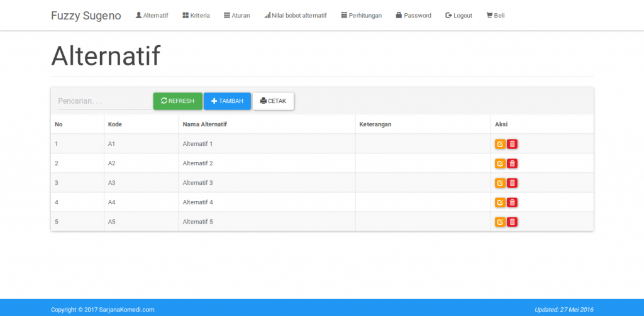
Task: Delete the A3 row with trash icon
Action: pyautogui.click(x=512, y=183)
